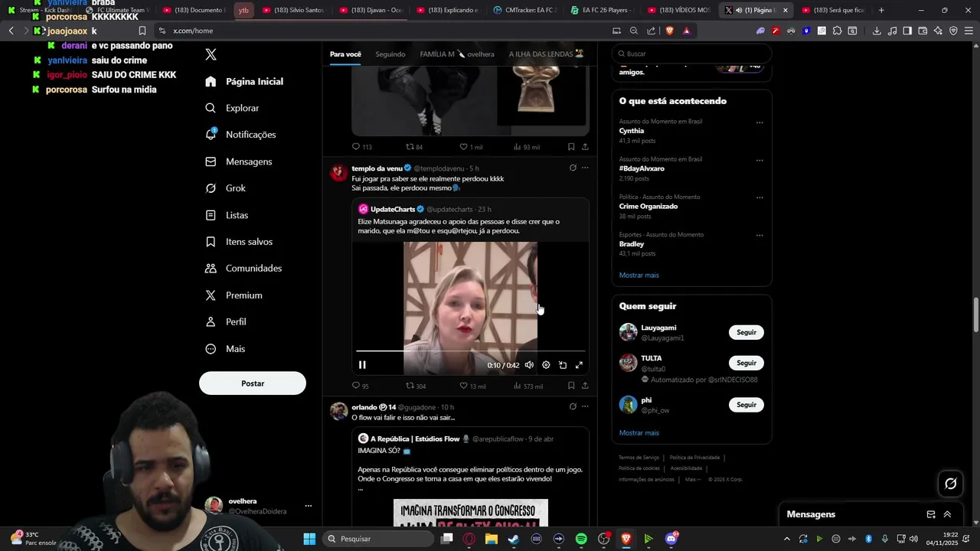Viewport: 980px width, 551px height.
Task: Like the templo da venu post
Action: (472, 386)
